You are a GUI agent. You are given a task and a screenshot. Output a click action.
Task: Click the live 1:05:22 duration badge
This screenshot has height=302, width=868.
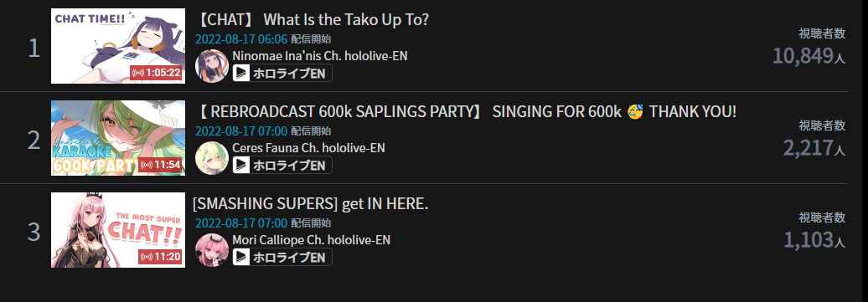pyautogui.click(x=157, y=73)
